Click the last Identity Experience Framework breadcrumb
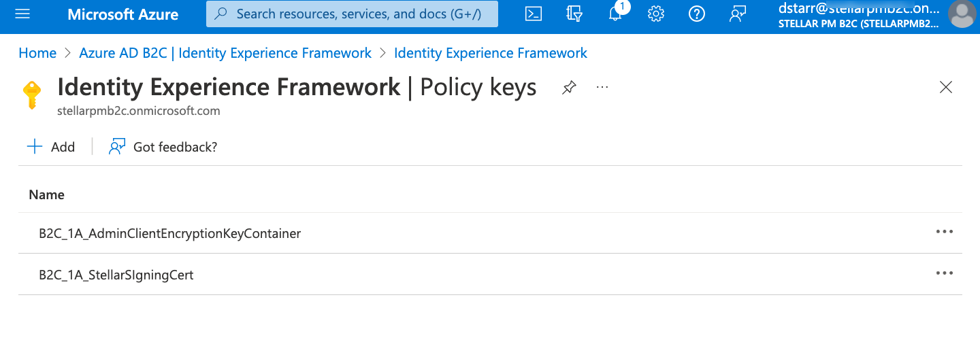The height and width of the screenshot is (342, 980). coord(490,53)
